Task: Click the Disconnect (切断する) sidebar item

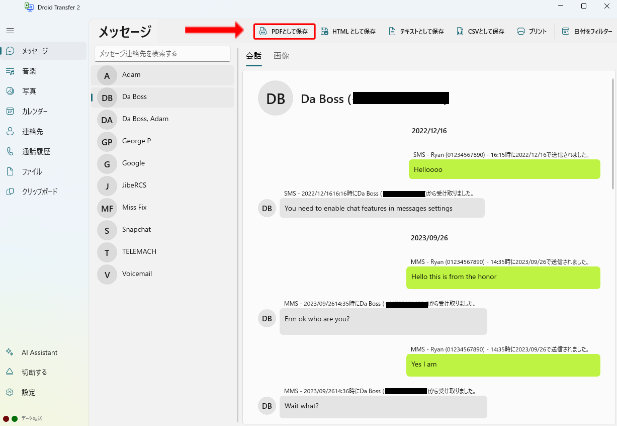Action: point(43,372)
